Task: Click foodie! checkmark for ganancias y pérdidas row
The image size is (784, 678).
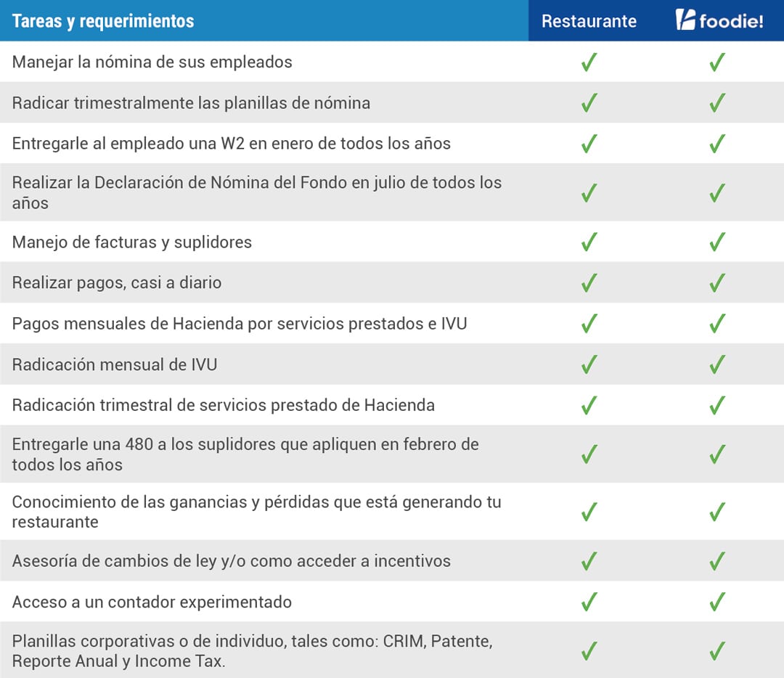Action: click(x=717, y=512)
